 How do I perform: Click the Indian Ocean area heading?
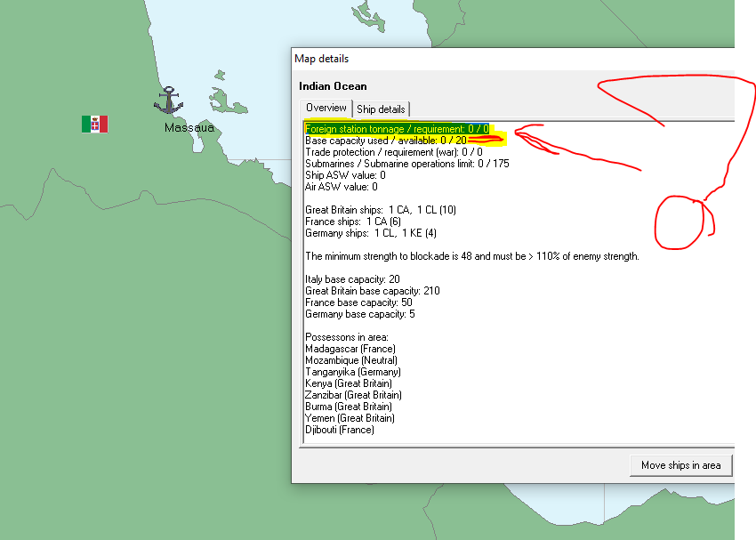point(333,86)
